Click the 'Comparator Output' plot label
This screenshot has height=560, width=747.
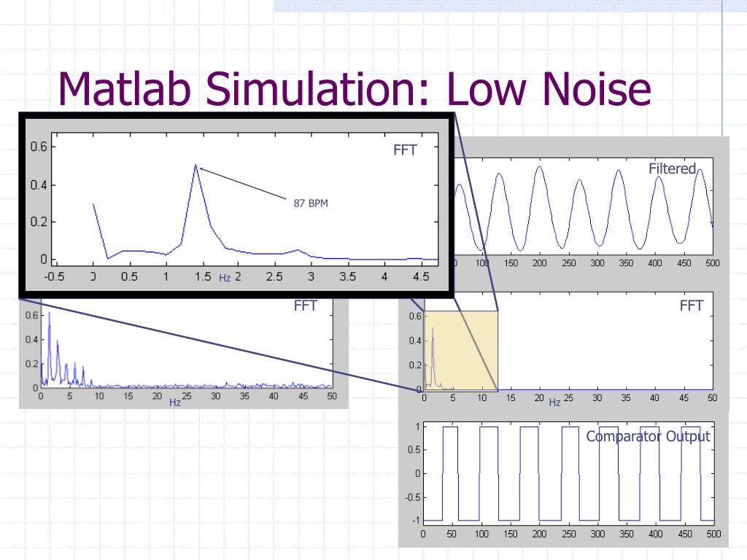click(648, 436)
